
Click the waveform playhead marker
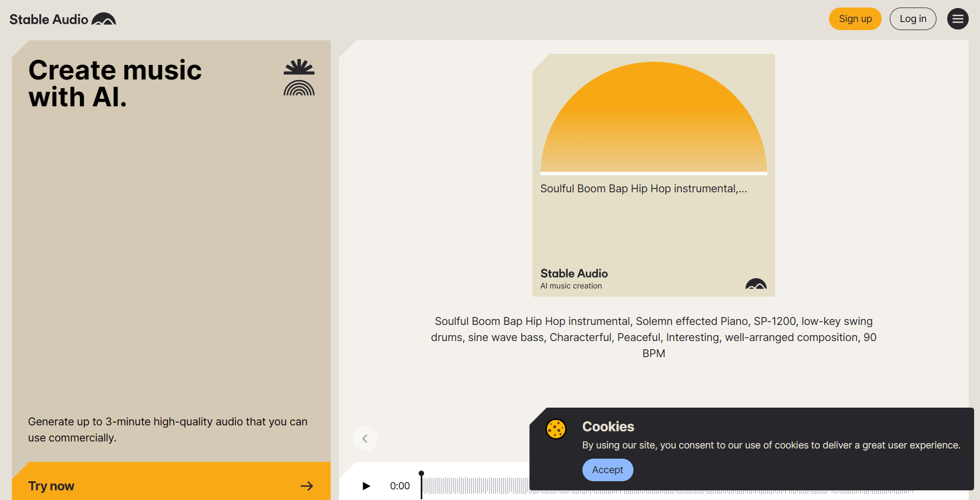tap(422, 474)
